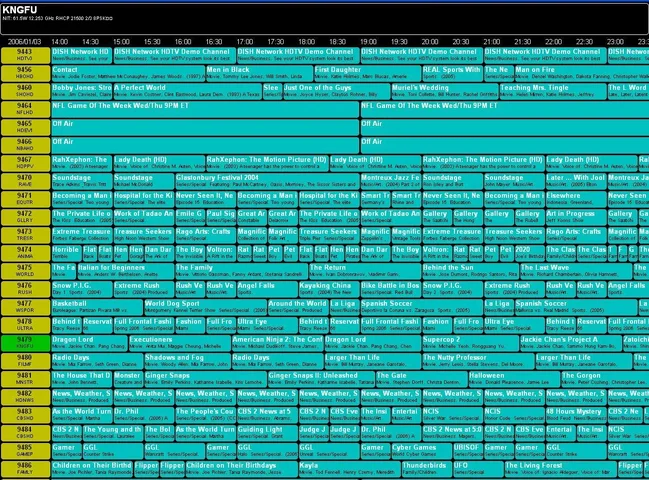This screenshot has width=649, height=480.
Task: Open the Kayla movie listing
Action: pyautogui.click(x=349, y=469)
